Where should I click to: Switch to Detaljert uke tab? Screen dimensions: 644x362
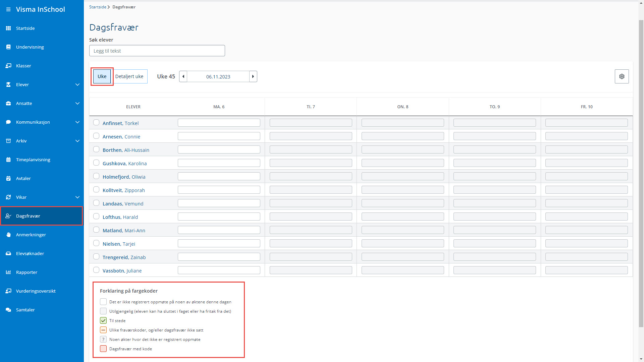point(129,76)
